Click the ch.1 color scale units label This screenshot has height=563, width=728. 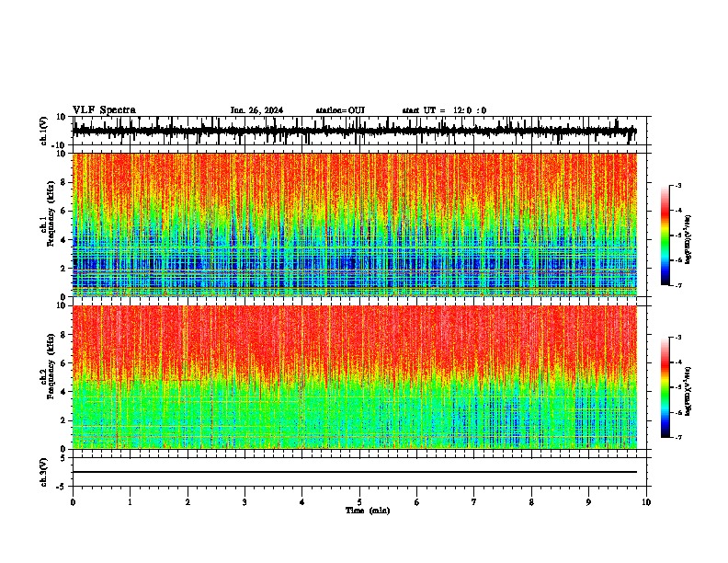688,239
